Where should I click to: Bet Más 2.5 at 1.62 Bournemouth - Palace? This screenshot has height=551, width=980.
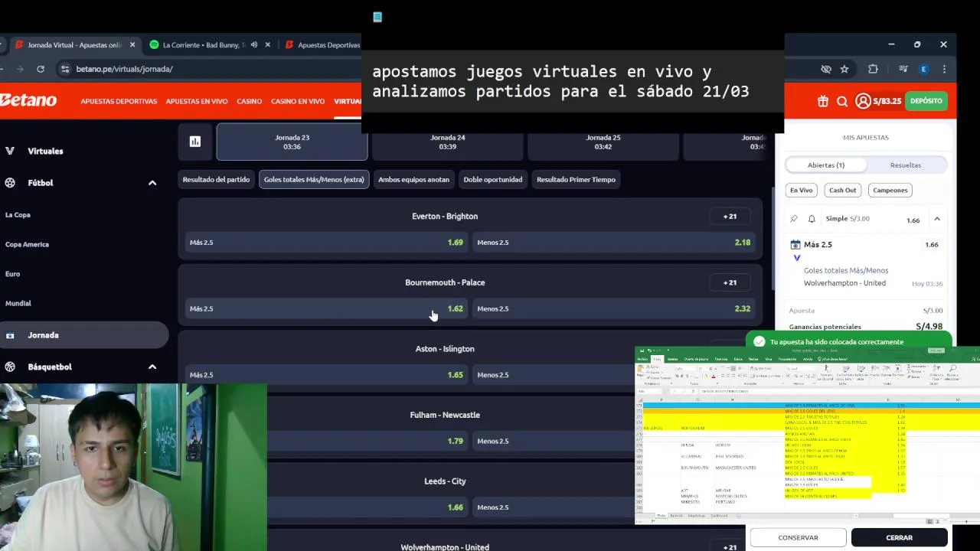pyautogui.click(x=326, y=309)
